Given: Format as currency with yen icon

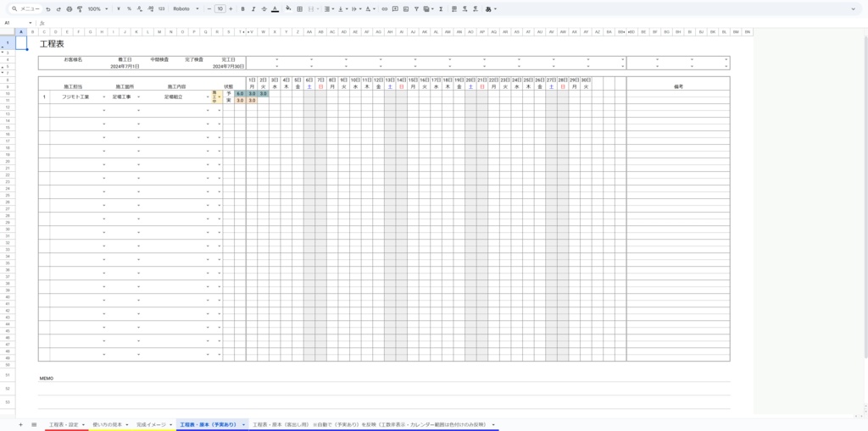Looking at the screenshot, I should pos(119,8).
